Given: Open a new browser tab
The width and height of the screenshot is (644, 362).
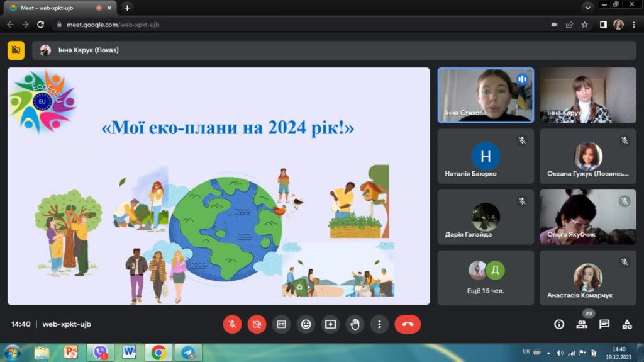Looking at the screenshot, I should (127, 8).
